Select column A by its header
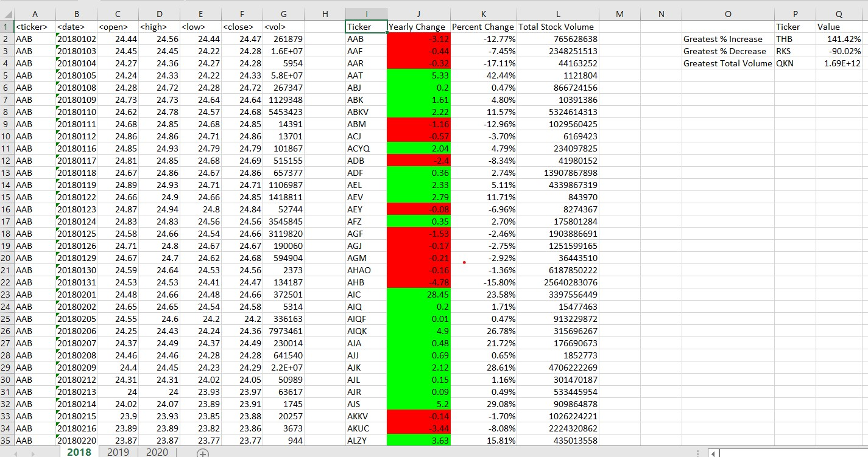This screenshot has width=868, height=457. point(35,14)
